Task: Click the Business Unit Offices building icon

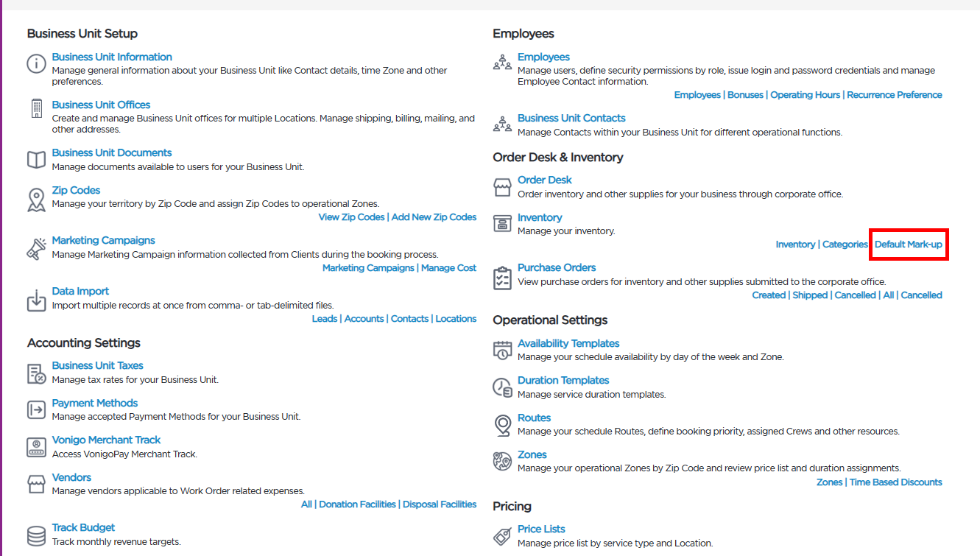Action: (36, 109)
